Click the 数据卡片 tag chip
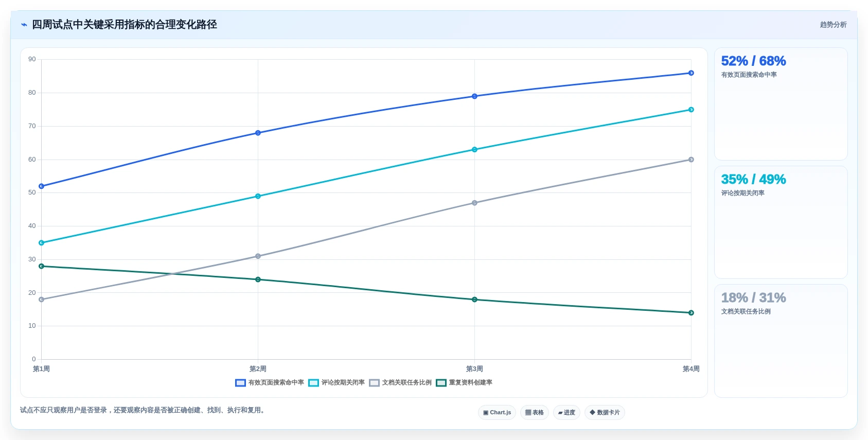 (x=605, y=413)
